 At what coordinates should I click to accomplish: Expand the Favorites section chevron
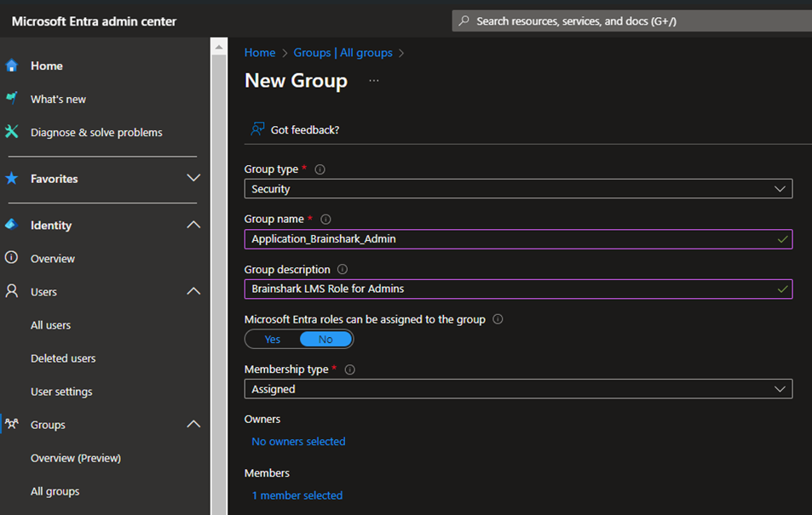point(193,178)
